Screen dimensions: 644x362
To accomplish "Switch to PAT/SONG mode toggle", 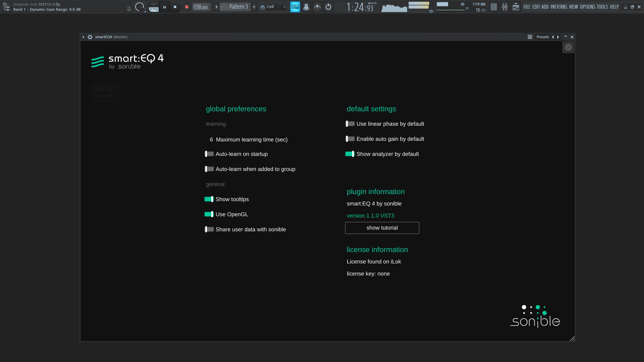I will coord(154,7).
